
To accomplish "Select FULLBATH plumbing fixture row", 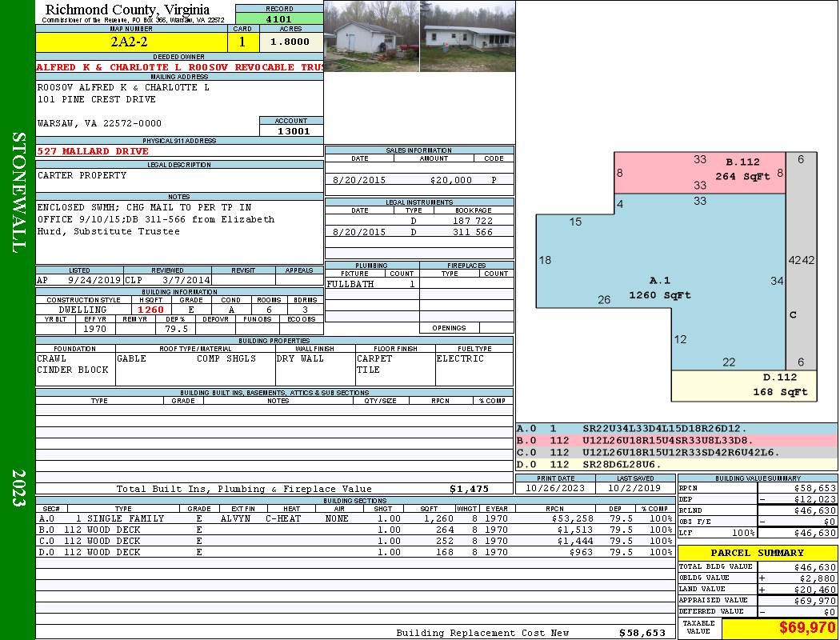I will click(372, 284).
